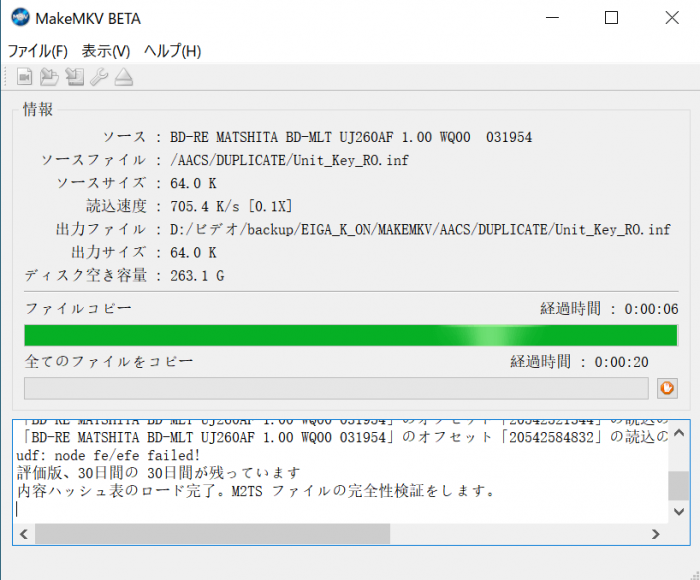Screen dimensions: 700x580
Task: Click the log vertical scrollbar thumb
Action: pos(679,486)
